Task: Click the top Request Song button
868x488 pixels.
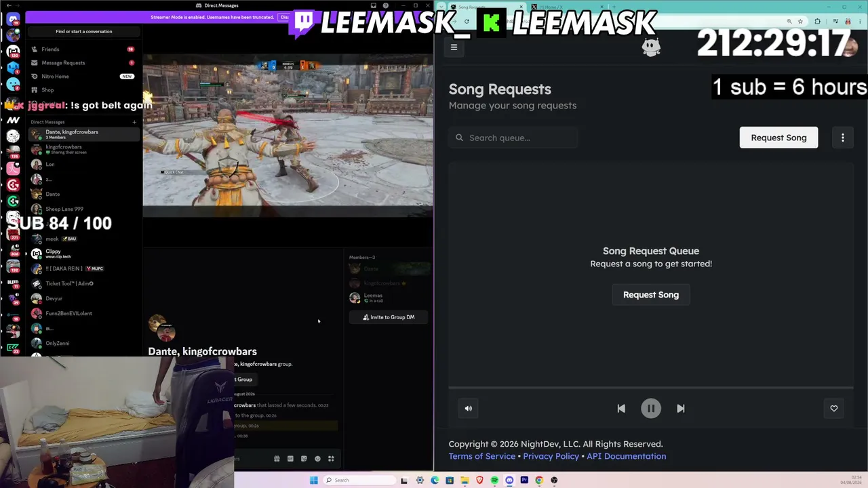Action: click(778, 138)
